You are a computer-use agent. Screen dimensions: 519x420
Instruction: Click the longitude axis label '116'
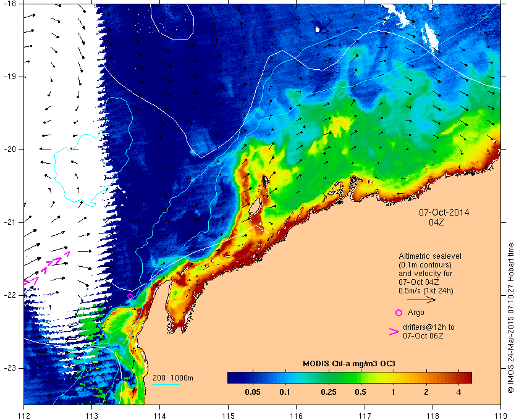(296, 416)
